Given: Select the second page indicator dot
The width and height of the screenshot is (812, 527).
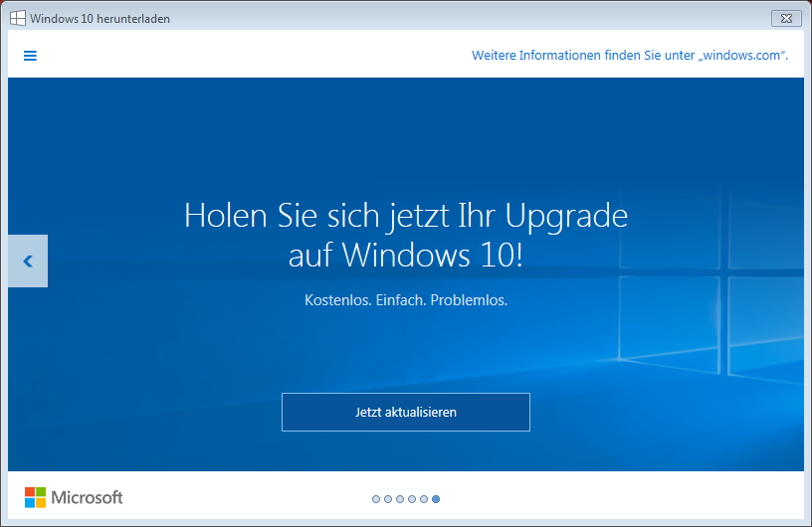Looking at the screenshot, I should (x=388, y=499).
